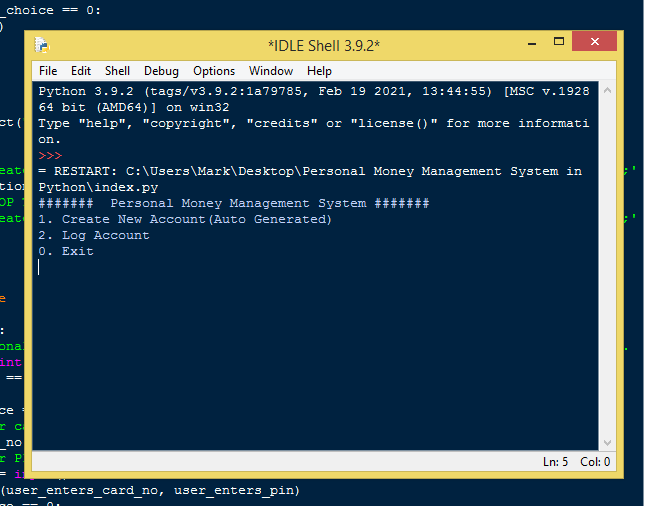Click the scrollbar down arrow in the shell

tap(606, 443)
